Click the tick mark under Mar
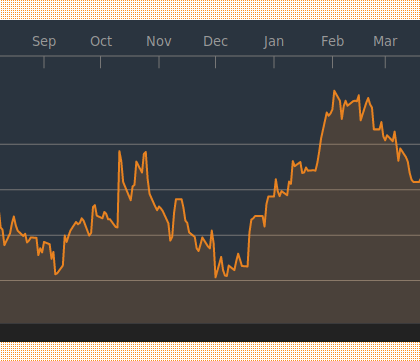Viewport: 420px width, 361px height. [385, 62]
